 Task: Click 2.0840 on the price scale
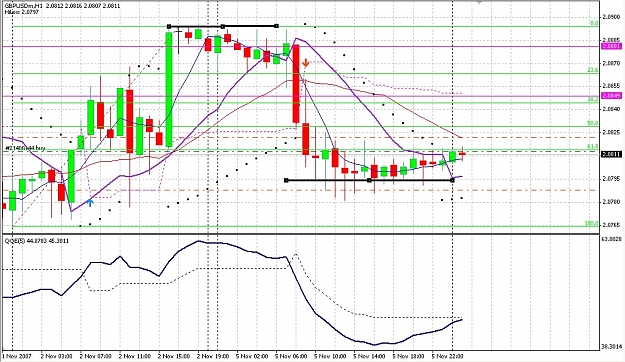click(x=612, y=108)
